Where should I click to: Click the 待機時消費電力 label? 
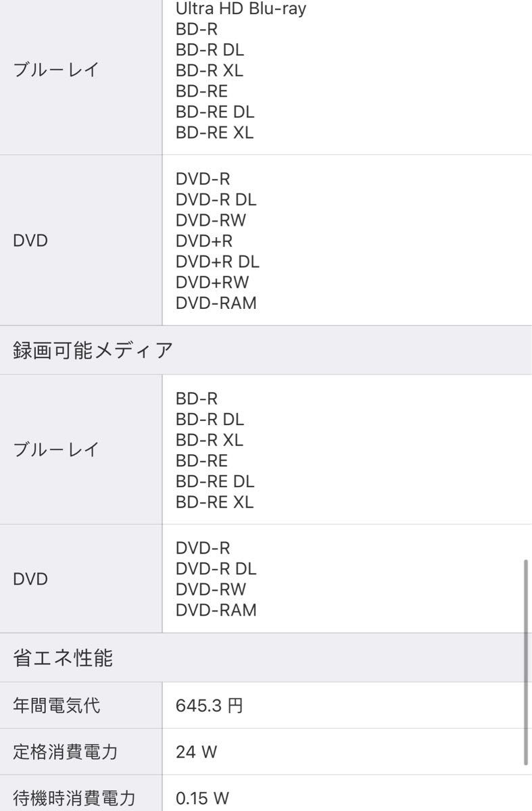pyautogui.click(x=74, y=798)
